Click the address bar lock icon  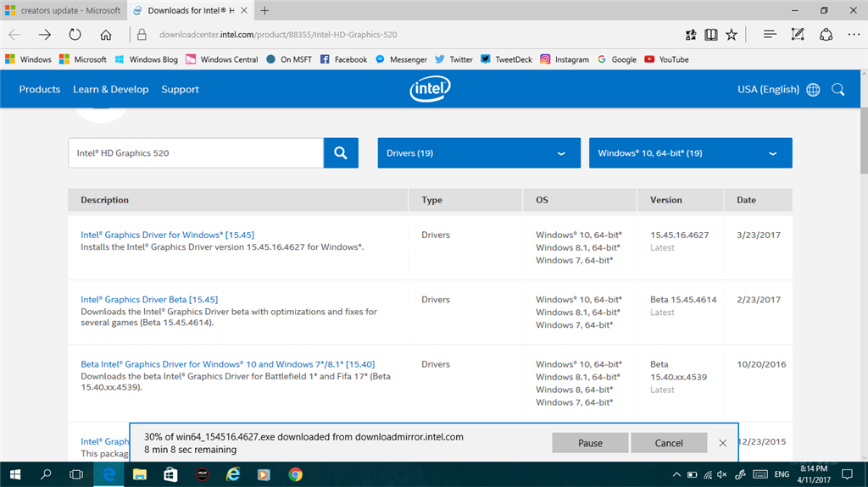point(142,35)
